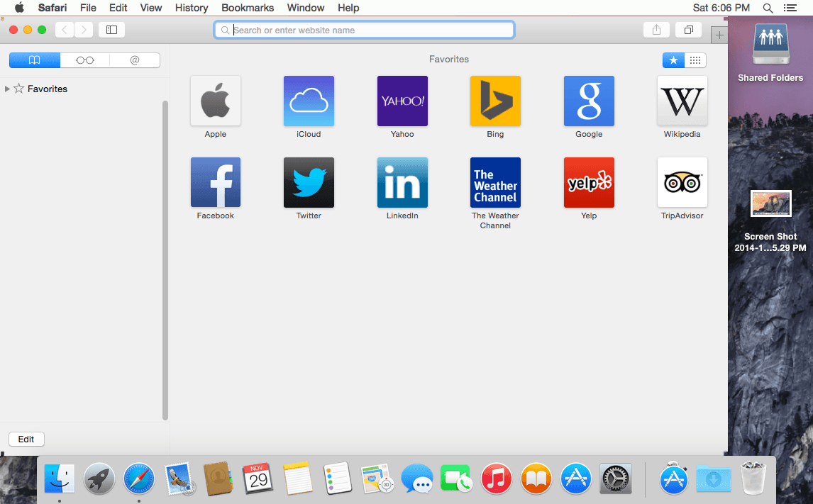Open the Yahoo favorite tile
This screenshot has width=813, height=504.
[402, 101]
